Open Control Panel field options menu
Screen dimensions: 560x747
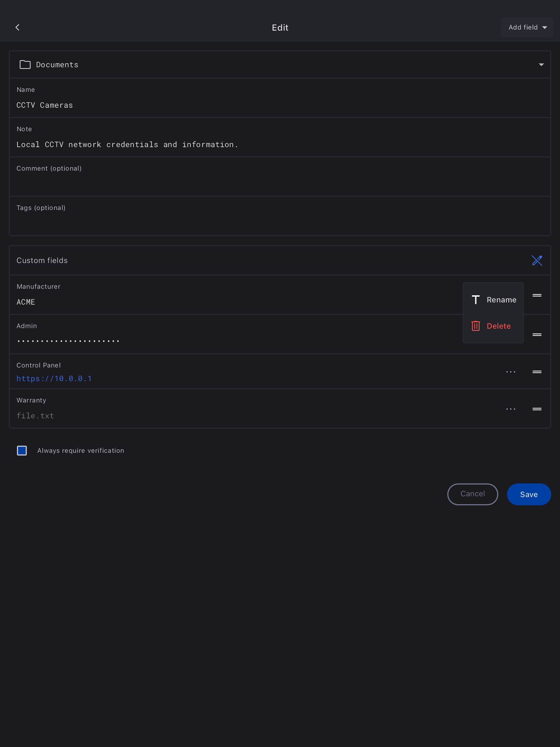pos(511,372)
